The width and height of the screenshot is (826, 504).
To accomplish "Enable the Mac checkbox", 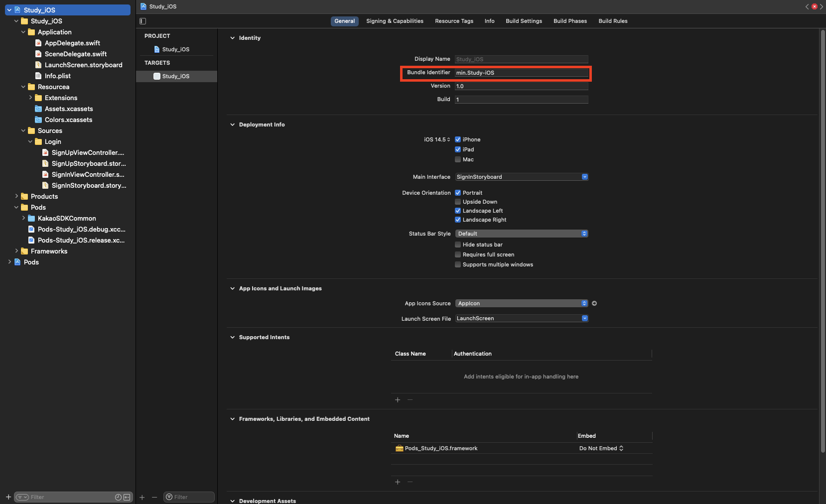I will pos(458,159).
